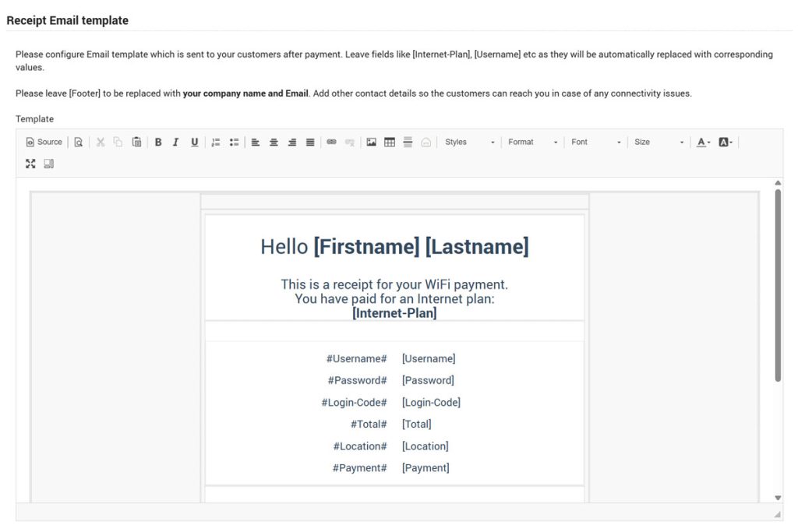The image size is (798, 532).
Task: Click the Paste clipboard icon
Action: 136,142
